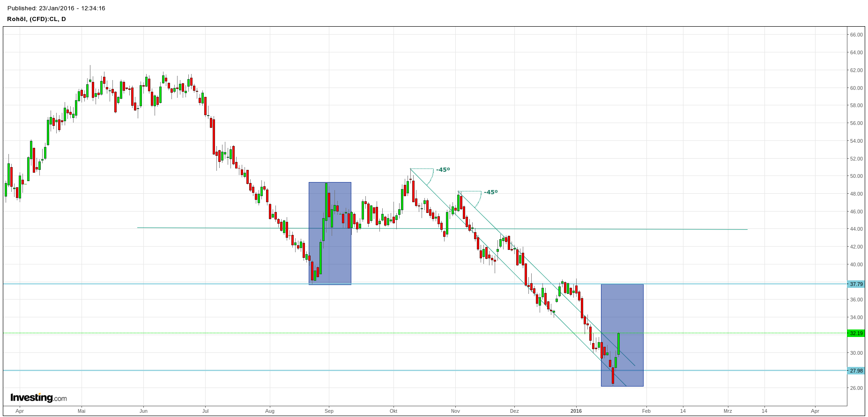Click the 56.00 price axis label
This screenshot has width=868, height=417.
click(x=856, y=123)
